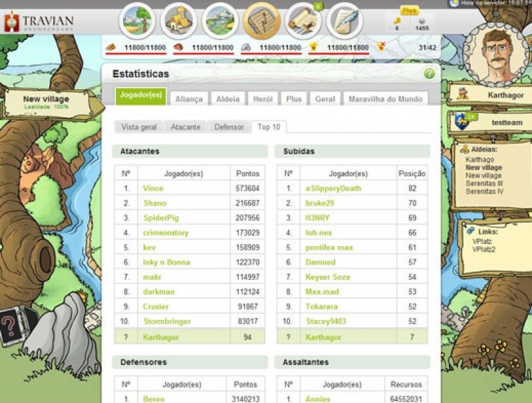The image size is (532, 403).
Task: Switch to the Aldeia tab
Action: (x=227, y=98)
